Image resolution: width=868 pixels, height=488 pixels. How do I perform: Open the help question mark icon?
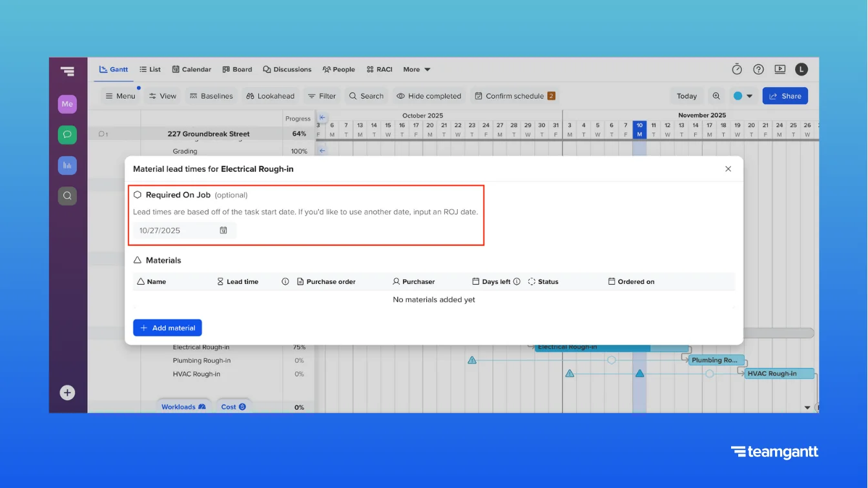click(x=758, y=69)
